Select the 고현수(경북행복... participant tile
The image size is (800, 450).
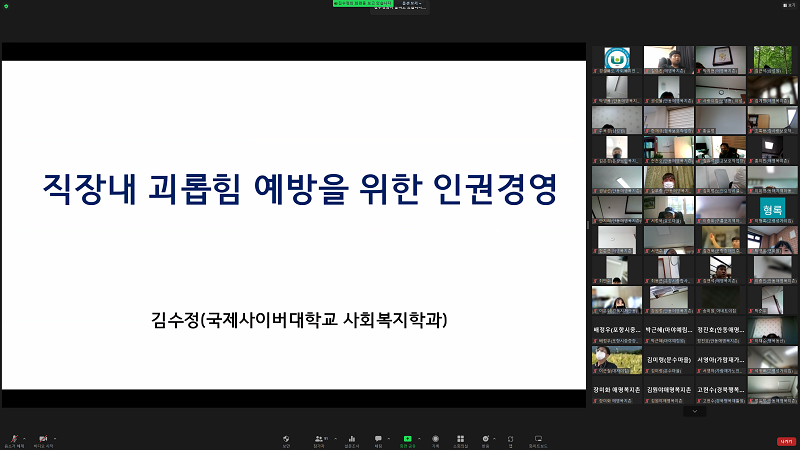pyautogui.click(x=721, y=390)
